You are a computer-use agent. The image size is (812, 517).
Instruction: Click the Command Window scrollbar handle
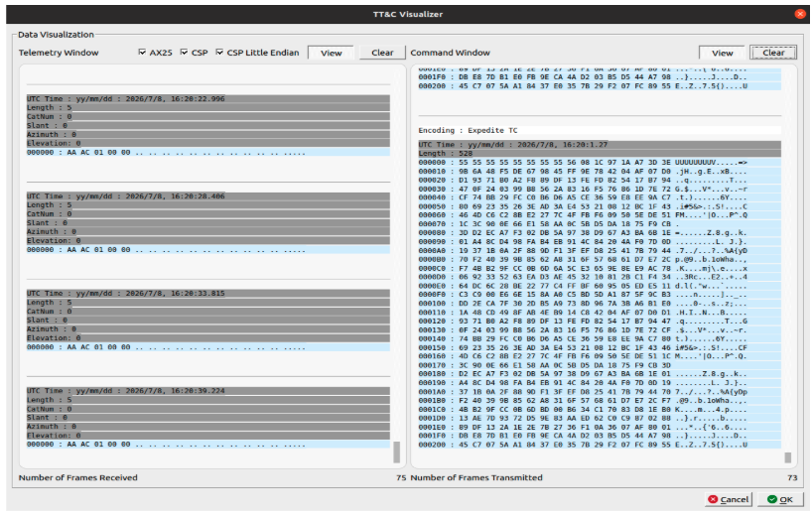point(787,457)
